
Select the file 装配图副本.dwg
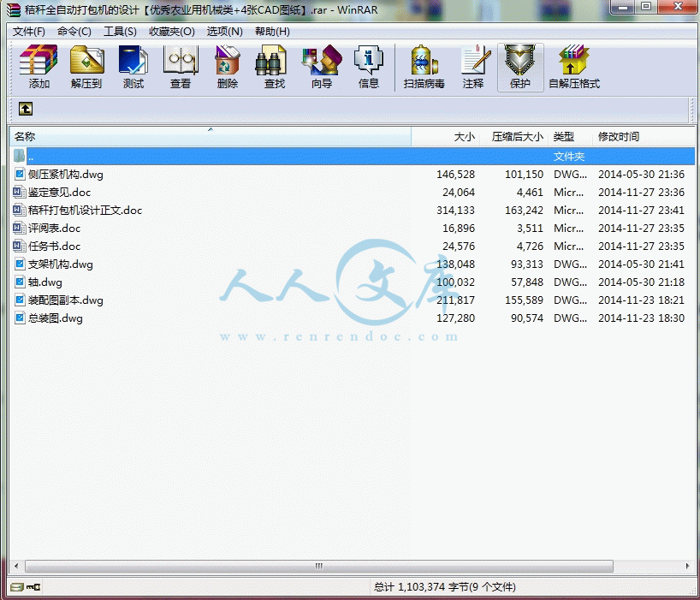click(66, 300)
